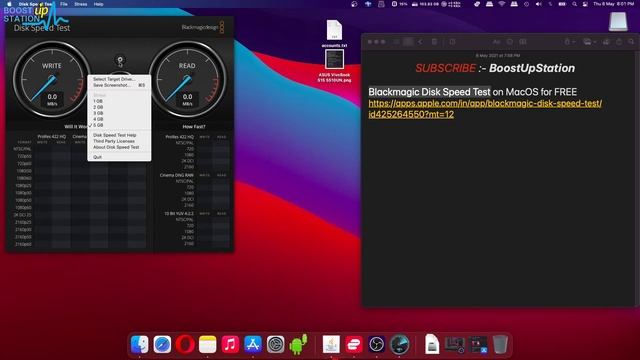Open Android File Transfer from the Dock

[298, 344]
